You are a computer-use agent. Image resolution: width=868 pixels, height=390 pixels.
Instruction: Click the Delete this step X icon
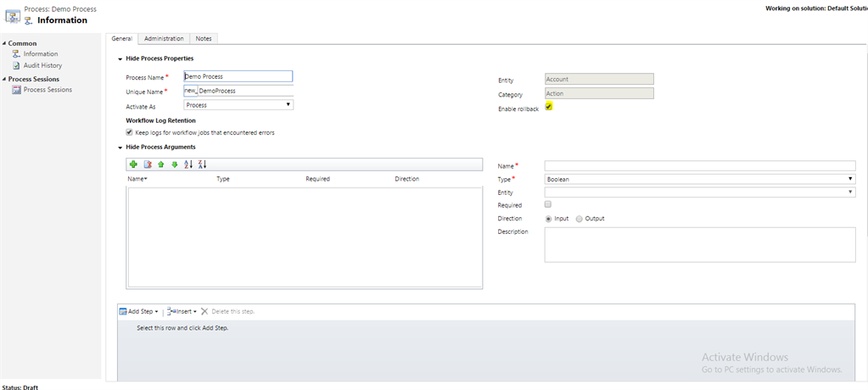[x=204, y=311]
